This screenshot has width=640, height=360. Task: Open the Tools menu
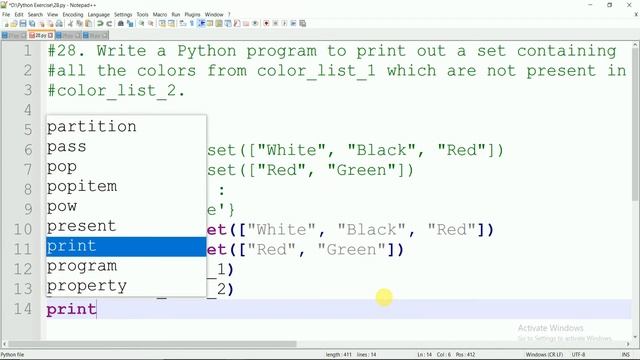pos(142,14)
